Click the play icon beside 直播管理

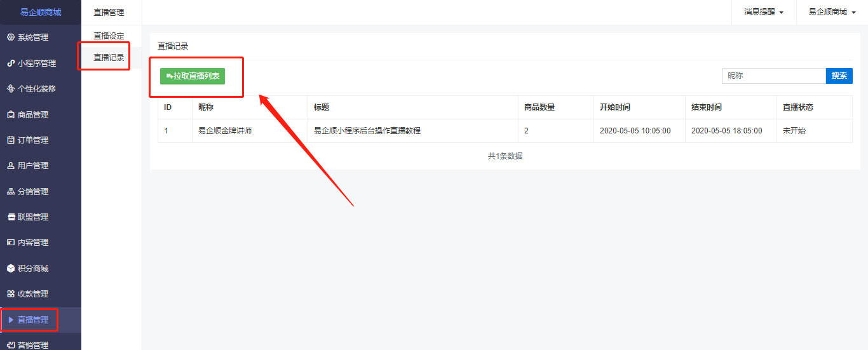point(11,320)
